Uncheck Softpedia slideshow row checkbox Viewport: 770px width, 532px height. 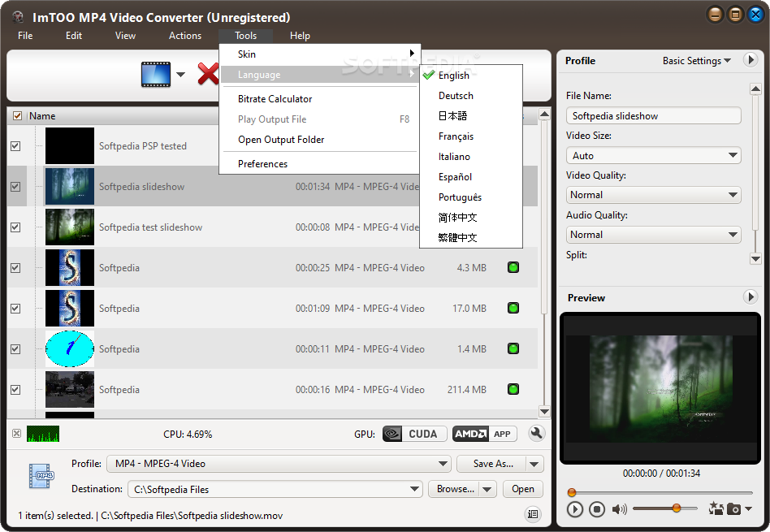pyautogui.click(x=15, y=187)
